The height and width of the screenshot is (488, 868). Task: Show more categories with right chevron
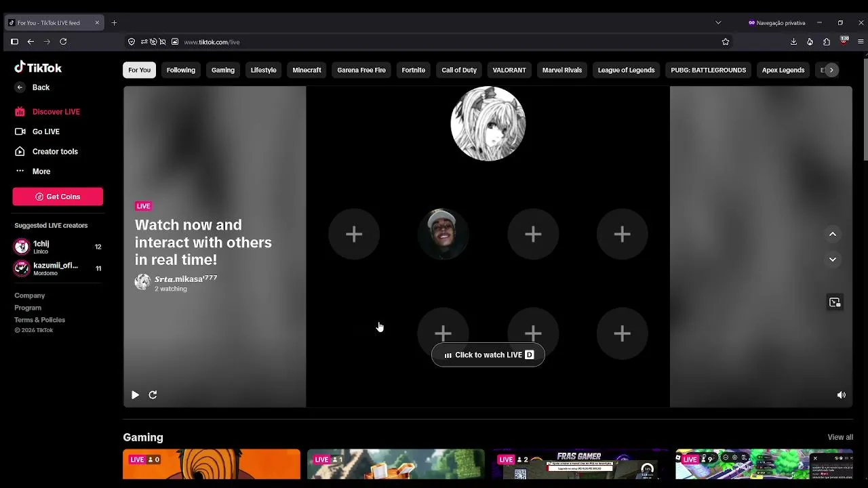tap(831, 70)
